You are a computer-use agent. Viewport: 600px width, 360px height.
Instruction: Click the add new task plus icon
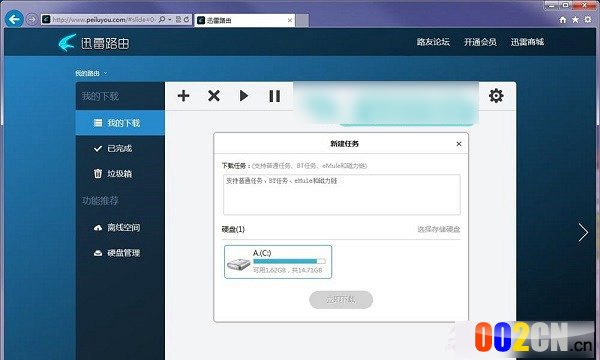pyautogui.click(x=184, y=96)
